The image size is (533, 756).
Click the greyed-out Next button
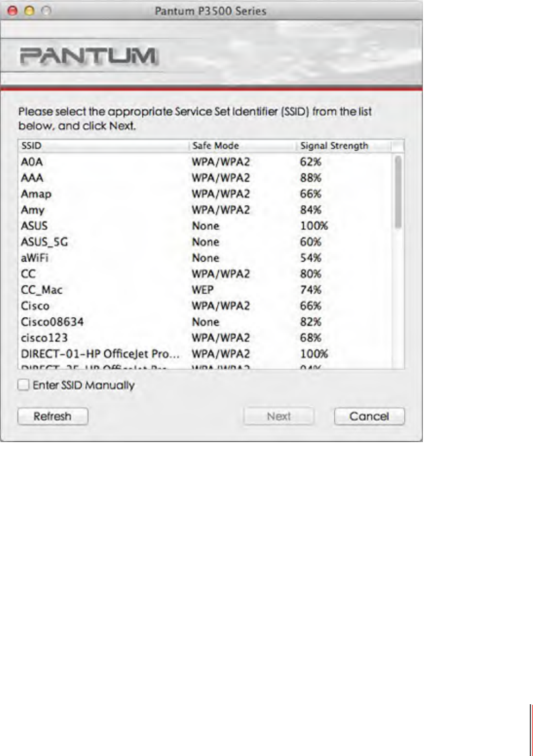pyautogui.click(x=278, y=416)
